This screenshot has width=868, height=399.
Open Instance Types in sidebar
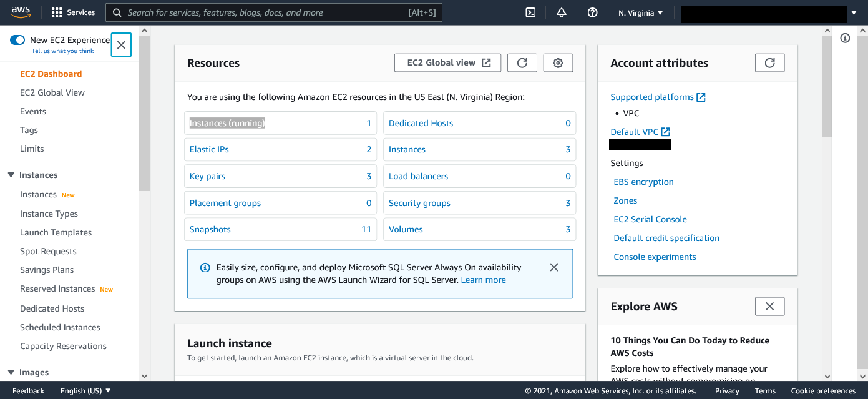[49, 214]
